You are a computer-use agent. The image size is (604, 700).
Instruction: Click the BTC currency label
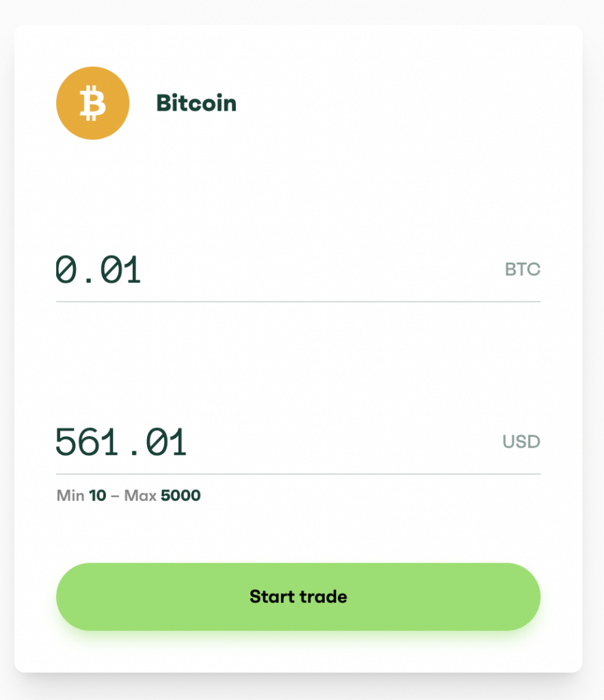pyautogui.click(x=522, y=269)
